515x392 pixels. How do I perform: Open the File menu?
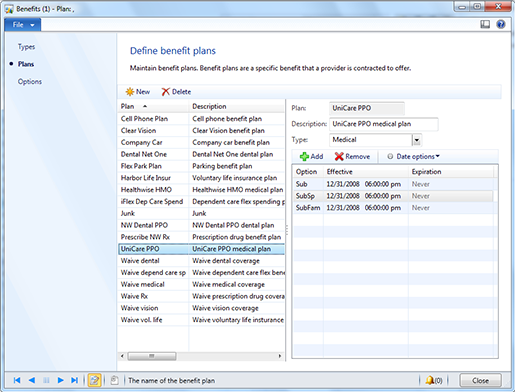(23, 25)
